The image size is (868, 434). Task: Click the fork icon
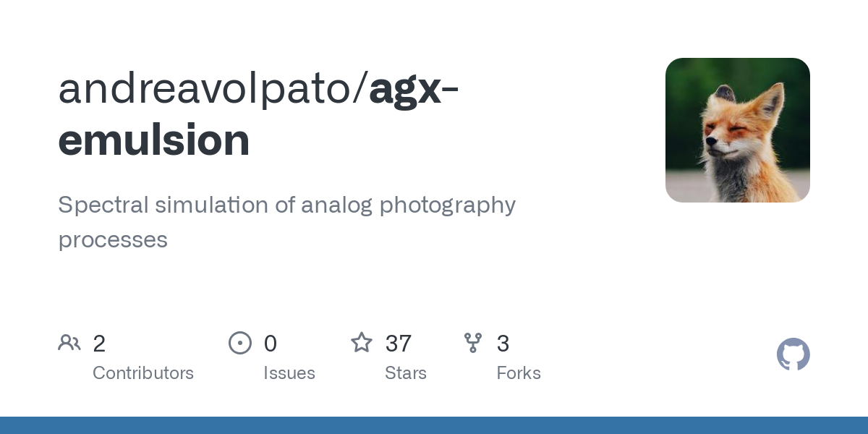click(x=473, y=343)
